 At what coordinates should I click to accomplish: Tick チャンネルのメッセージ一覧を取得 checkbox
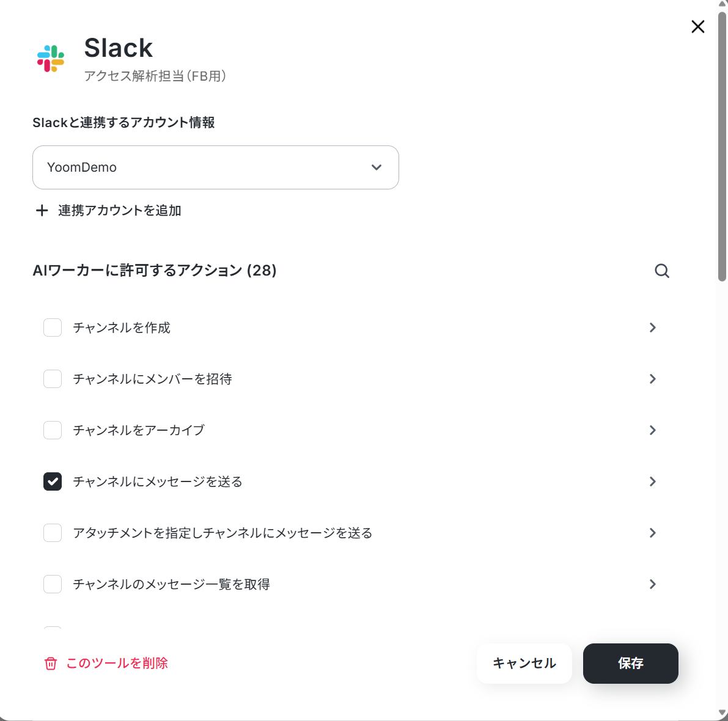(53, 584)
